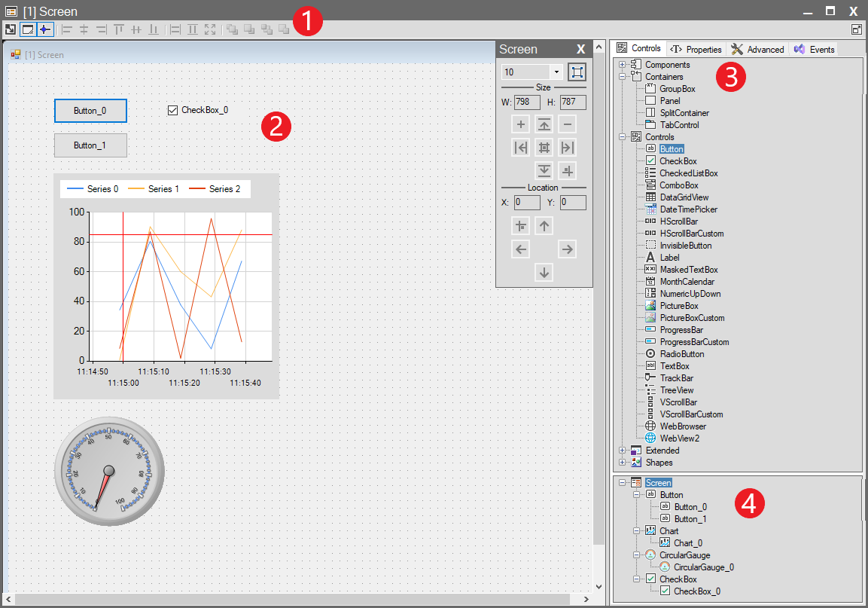Toggle the CheckBox_0 checkbox on the canvas
Viewport: 868px width, 608px height.
point(172,110)
